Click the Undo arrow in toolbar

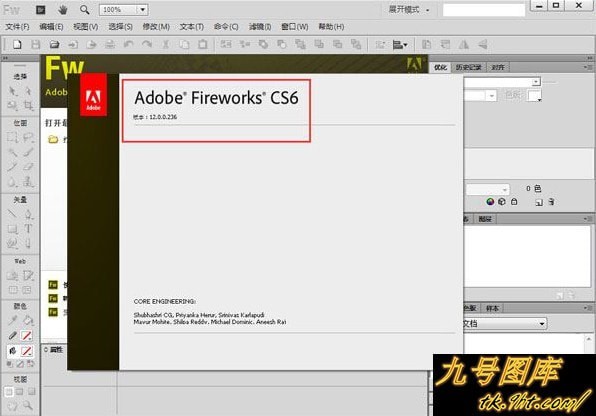point(128,44)
